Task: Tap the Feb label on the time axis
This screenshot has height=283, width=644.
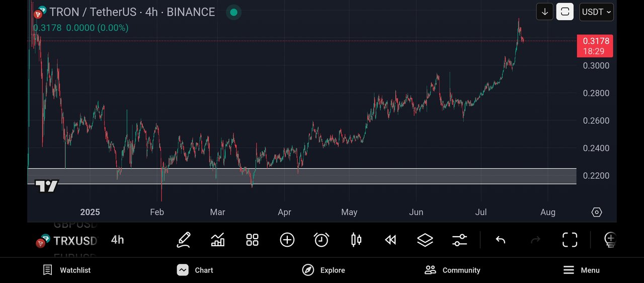Action: coord(157,212)
